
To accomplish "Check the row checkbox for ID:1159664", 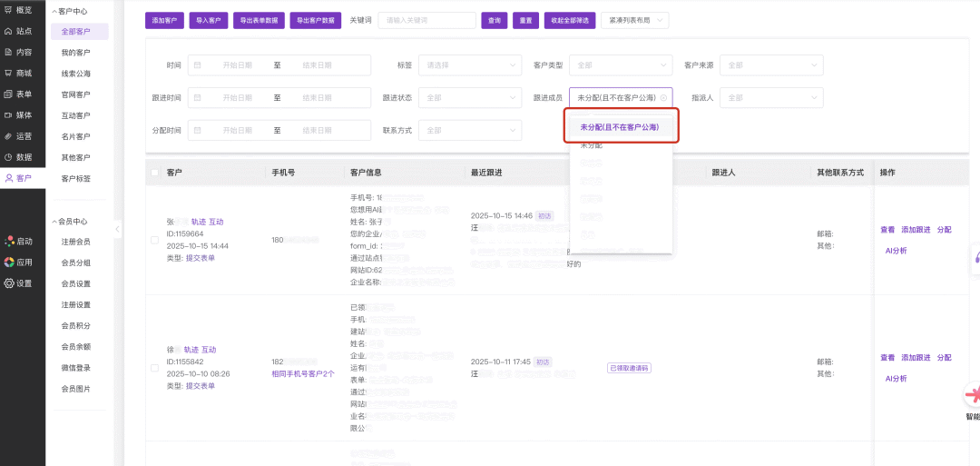I will pos(155,240).
